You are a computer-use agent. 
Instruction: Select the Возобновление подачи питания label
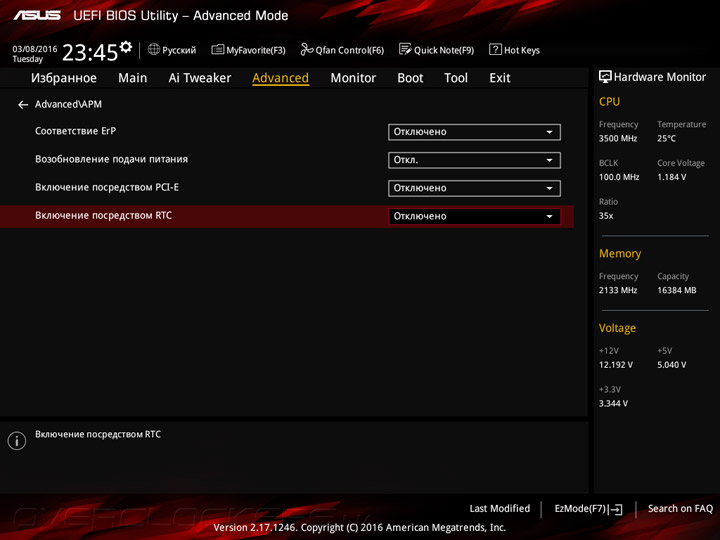point(112,159)
